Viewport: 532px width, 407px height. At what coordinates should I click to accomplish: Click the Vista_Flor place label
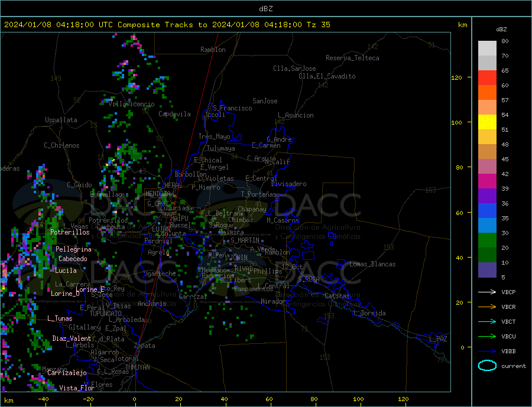[x=77, y=388]
